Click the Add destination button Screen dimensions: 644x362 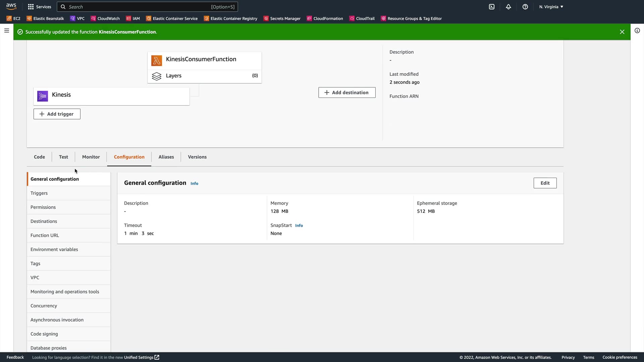[347, 93]
